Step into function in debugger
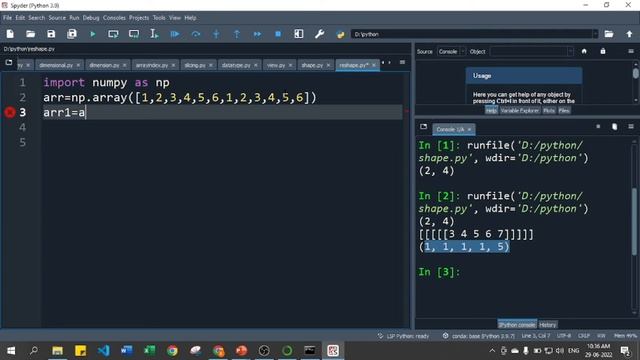640x360 pixels. click(216, 34)
